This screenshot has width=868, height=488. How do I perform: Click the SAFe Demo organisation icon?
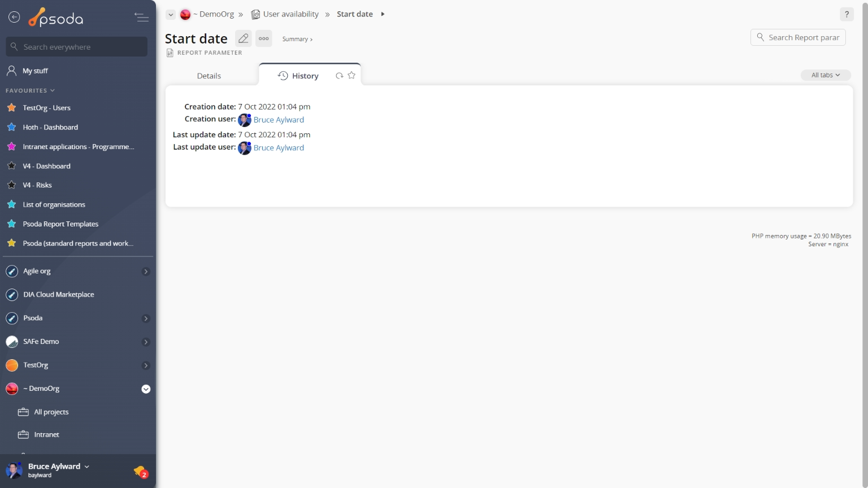point(12,342)
